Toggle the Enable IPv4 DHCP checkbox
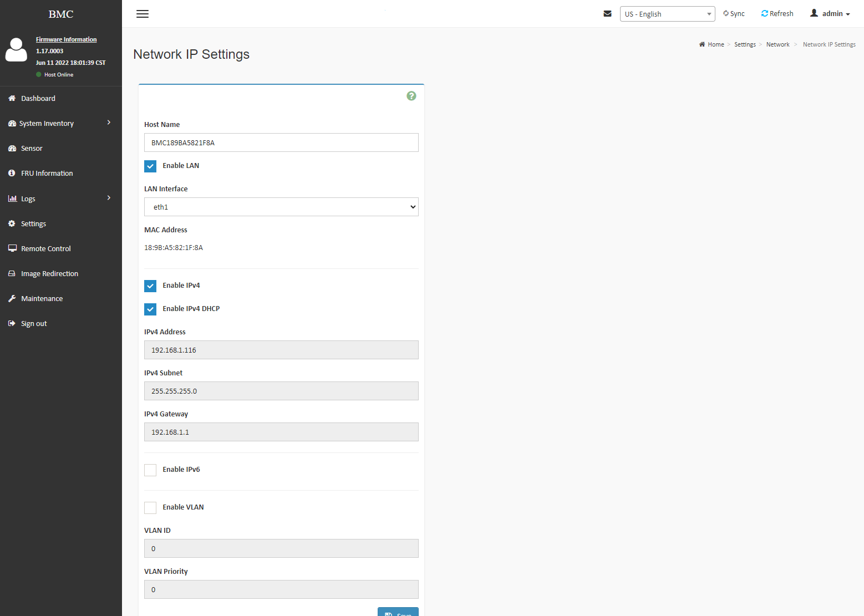Viewport: 864px width, 616px height. [150, 309]
